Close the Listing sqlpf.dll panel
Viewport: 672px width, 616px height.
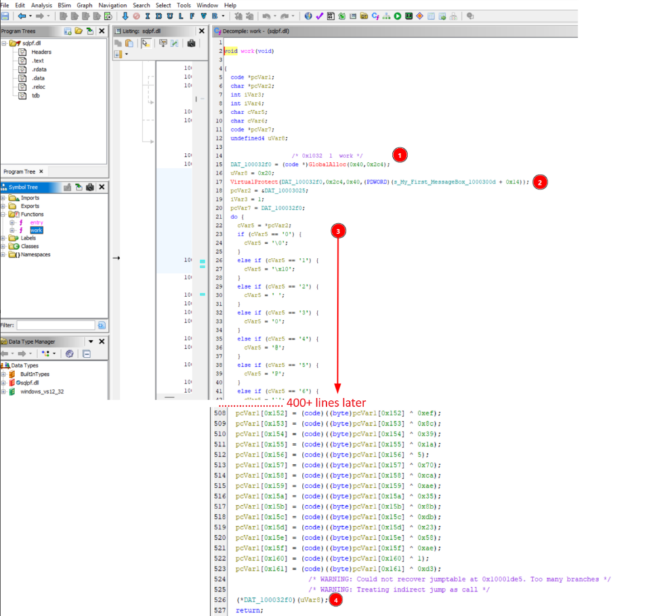click(x=201, y=31)
